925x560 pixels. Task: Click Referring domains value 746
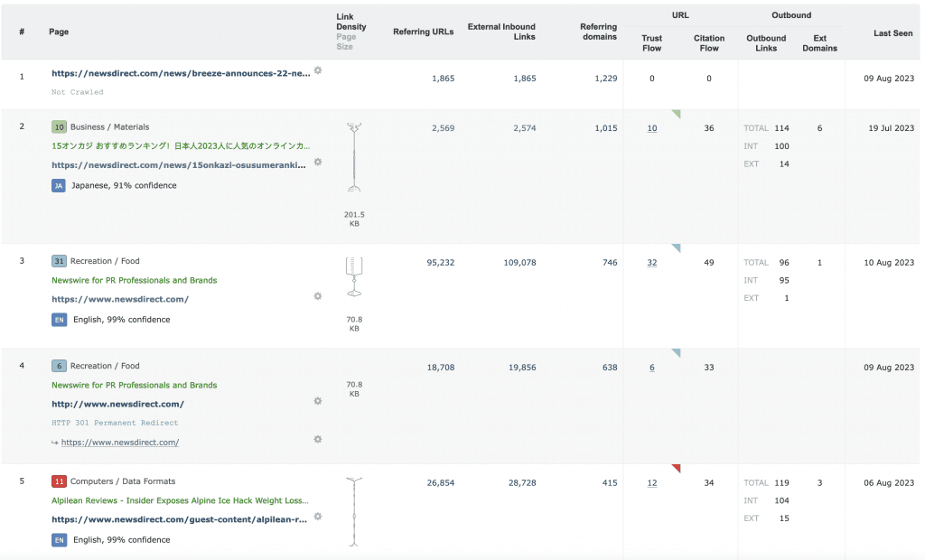[x=610, y=263]
